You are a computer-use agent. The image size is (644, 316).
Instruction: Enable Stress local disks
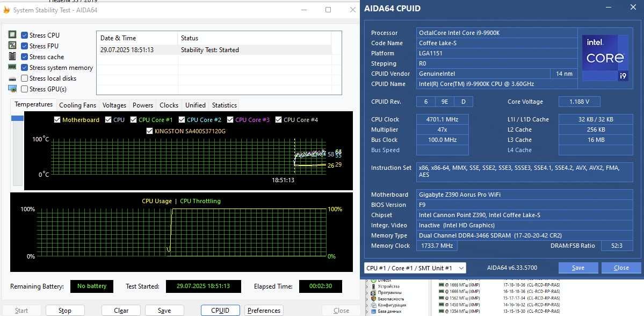click(x=24, y=78)
